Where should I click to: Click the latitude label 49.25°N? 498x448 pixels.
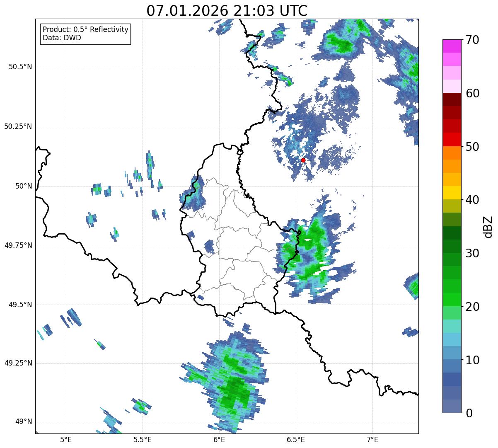tap(18, 363)
